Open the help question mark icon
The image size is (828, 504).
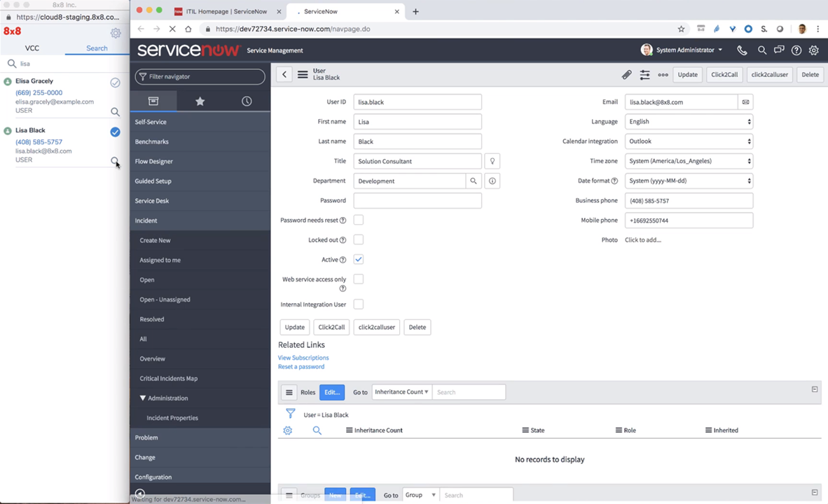[x=796, y=50]
